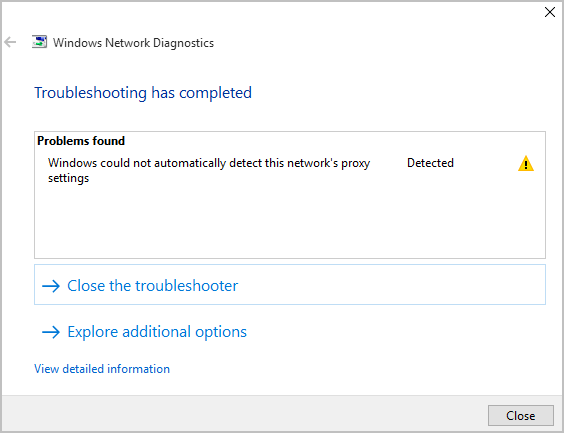This screenshot has width=564, height=433.
Task: Click the arrow beside Explore additional options
Action: point(51,332)
